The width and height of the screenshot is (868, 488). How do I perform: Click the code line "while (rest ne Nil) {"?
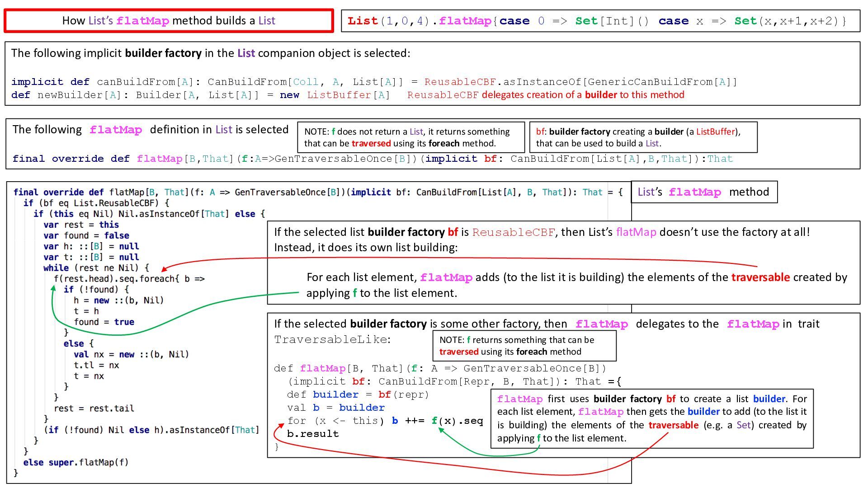pos(96,268)
